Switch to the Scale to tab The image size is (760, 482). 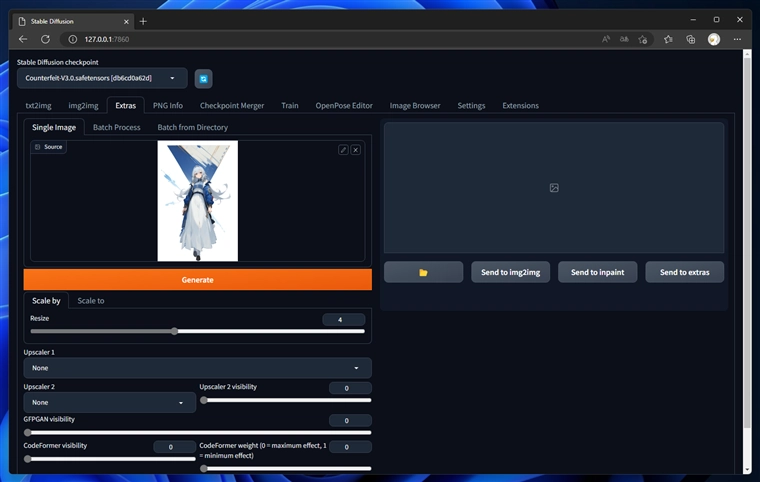click(91, 301)
